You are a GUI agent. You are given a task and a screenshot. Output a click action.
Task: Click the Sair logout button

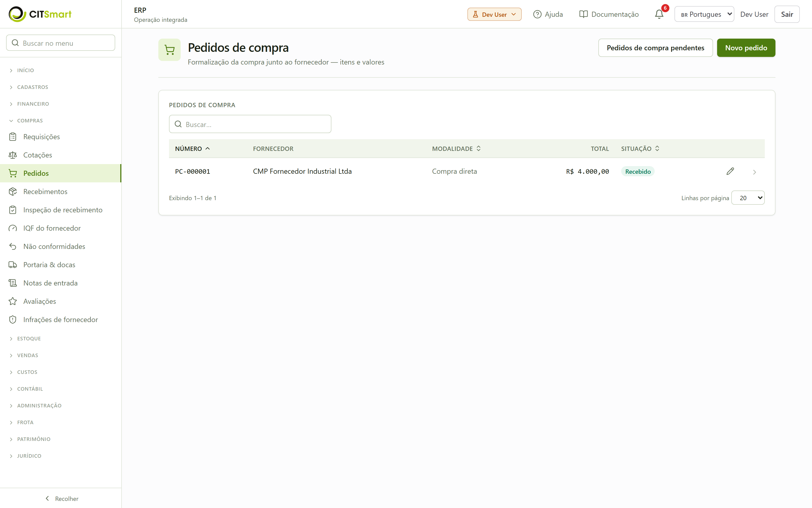point(787,14)
